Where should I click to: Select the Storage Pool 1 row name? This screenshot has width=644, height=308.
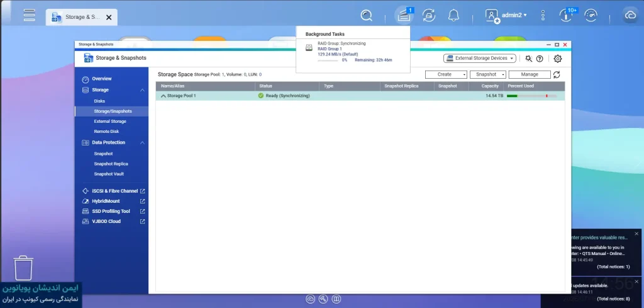click(182, 96)
